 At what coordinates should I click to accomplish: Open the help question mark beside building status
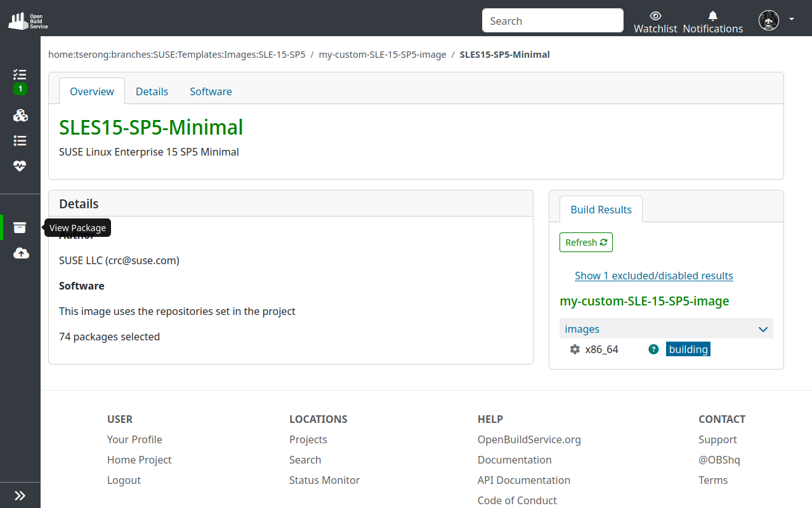pyautogui.click(x=653, y=349)
